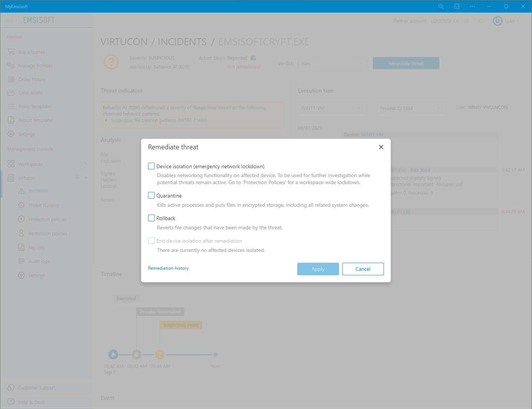Click the Partner Settings gear icon
Screen dimensions: 532x409
(11, 134)
